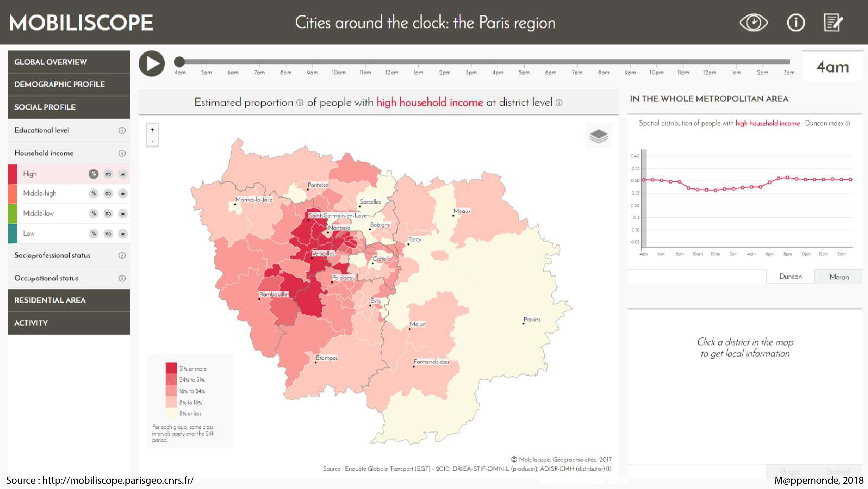Expand the Residential Area section

point(69,300)
